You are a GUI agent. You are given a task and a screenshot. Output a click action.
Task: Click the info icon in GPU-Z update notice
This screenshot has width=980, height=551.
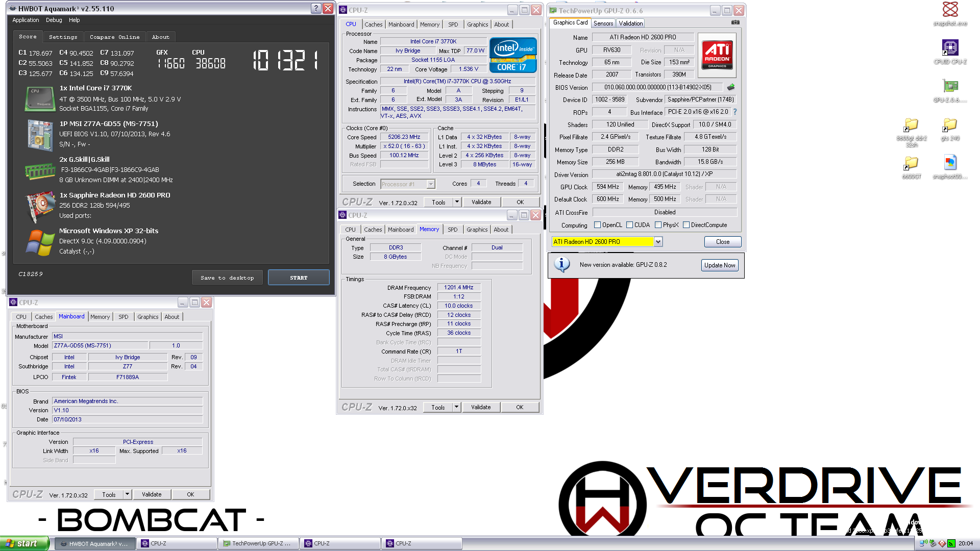562,264
